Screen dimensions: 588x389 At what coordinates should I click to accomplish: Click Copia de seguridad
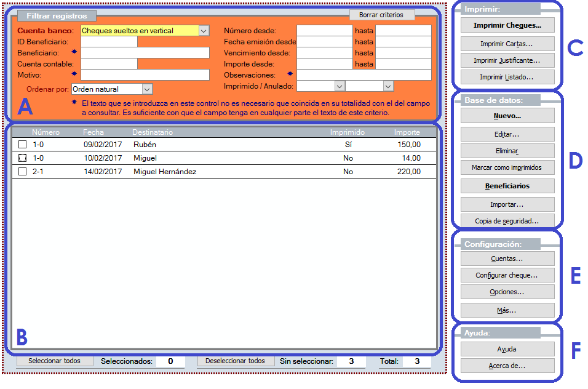(x=507, y=220)
